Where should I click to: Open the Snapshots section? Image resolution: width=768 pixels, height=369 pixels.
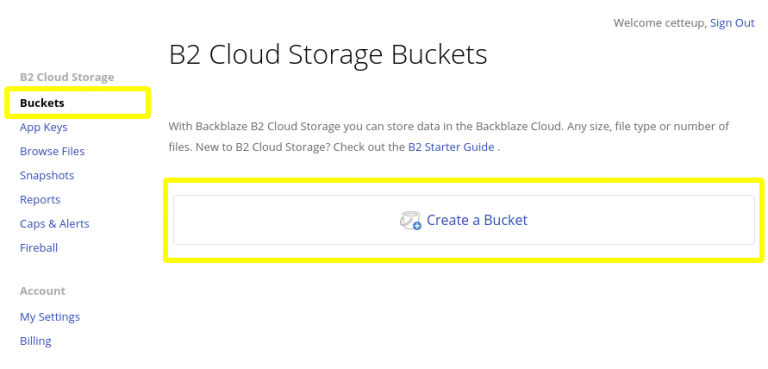click(47, 175)
